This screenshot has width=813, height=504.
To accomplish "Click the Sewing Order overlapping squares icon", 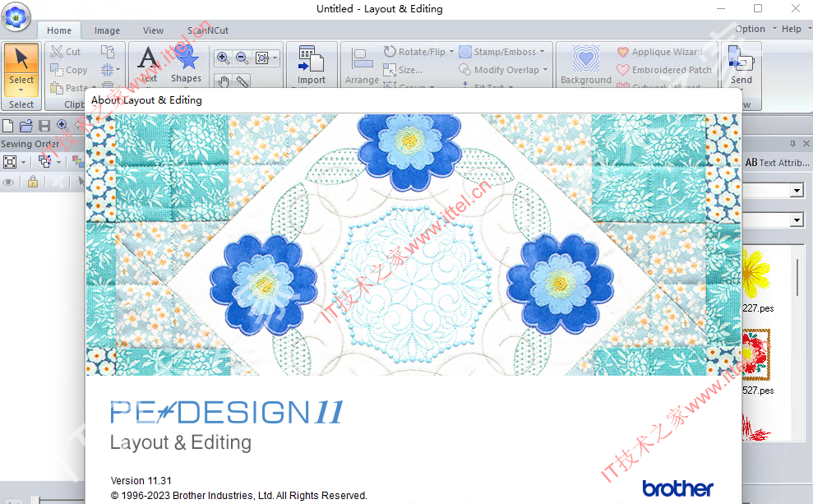I will (45, 162).
